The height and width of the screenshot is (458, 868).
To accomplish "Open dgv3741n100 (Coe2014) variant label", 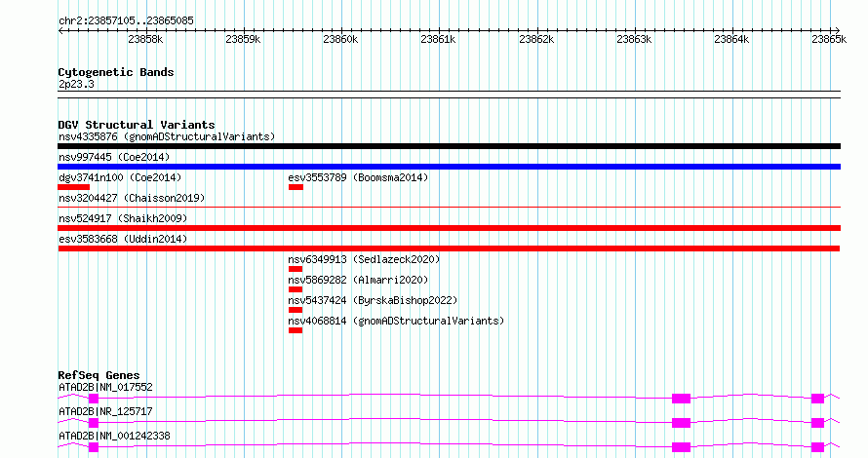I will point(120,177).
